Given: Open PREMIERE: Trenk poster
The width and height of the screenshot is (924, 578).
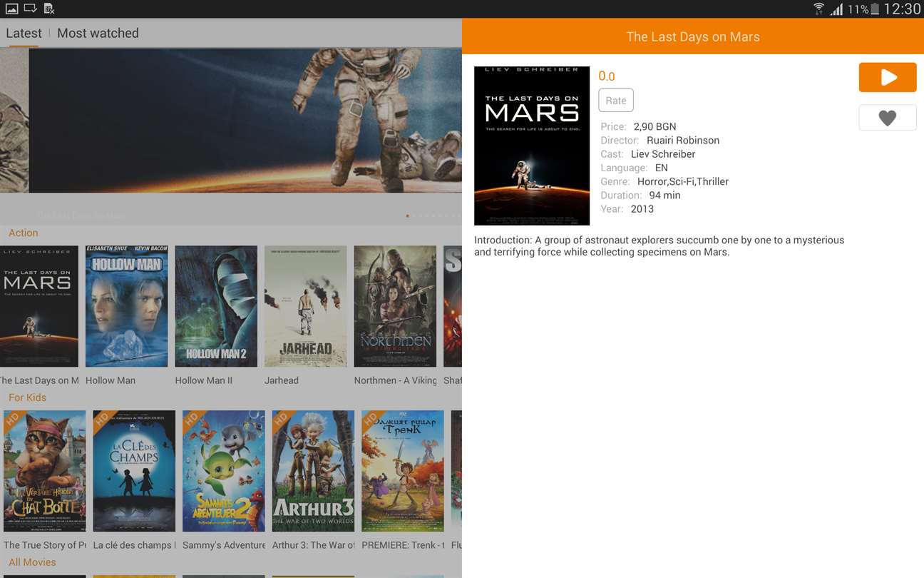Looking at the screenshot, I should [403, 471].
